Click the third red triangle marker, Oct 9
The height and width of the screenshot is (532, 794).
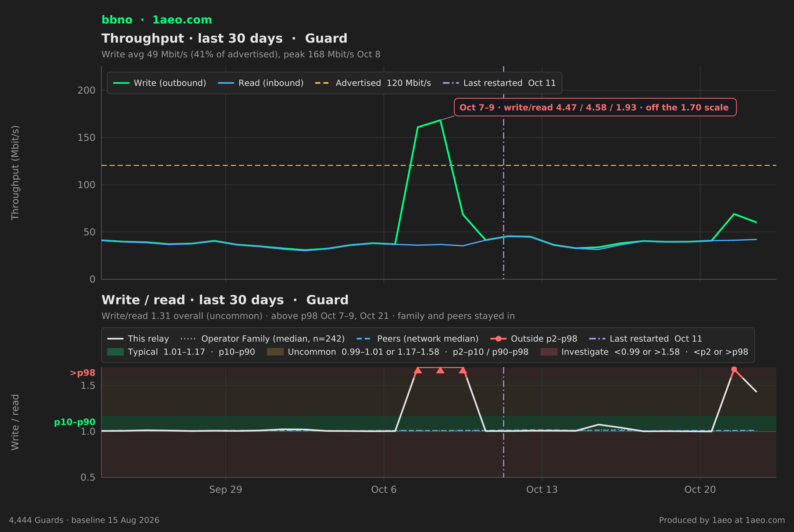pos(463,370)
